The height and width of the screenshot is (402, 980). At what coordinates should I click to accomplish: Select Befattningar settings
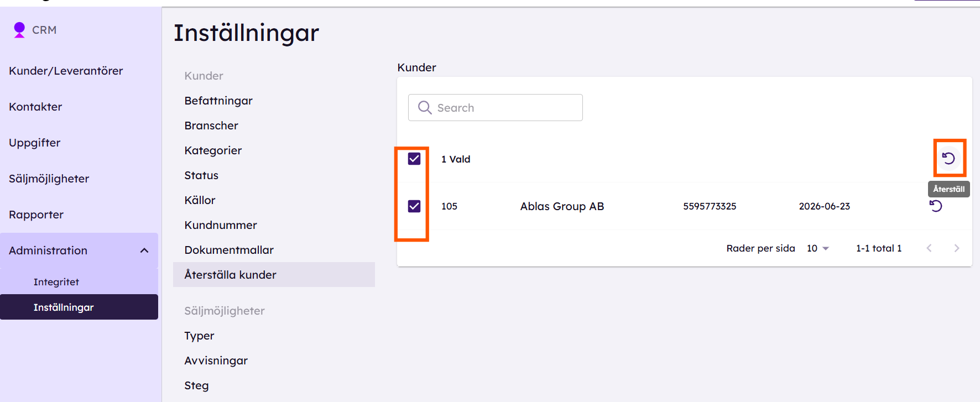[x=218, y=101]
